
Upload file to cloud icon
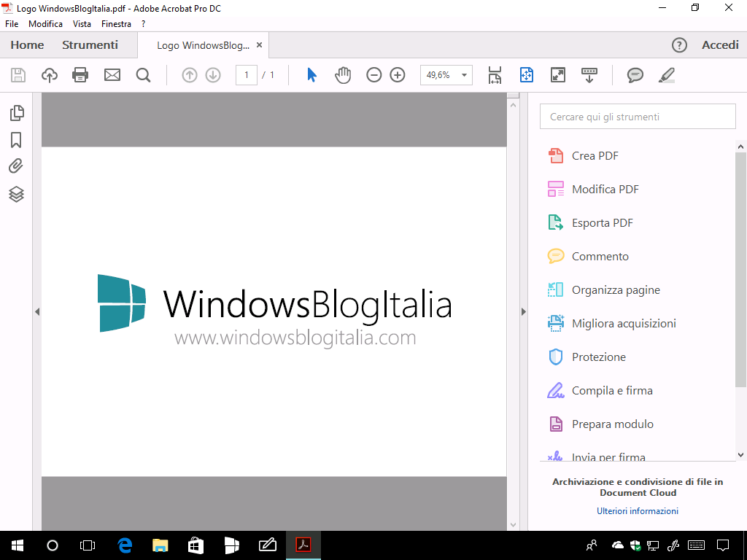pyautogui.click(x=50, y=75)
